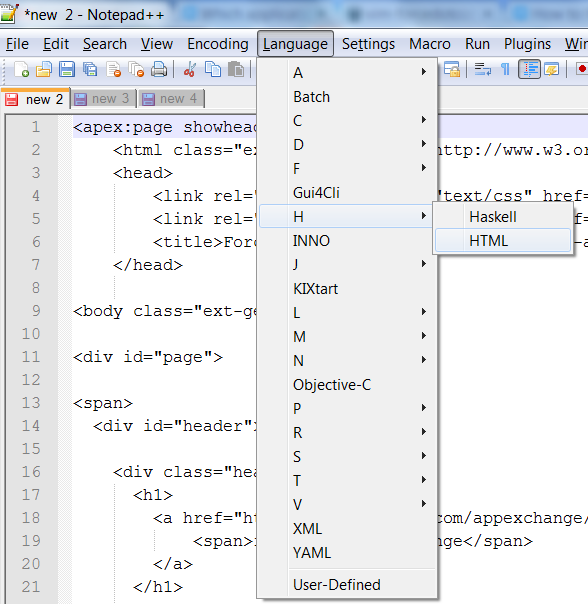Choose Objective-C language

348,384
